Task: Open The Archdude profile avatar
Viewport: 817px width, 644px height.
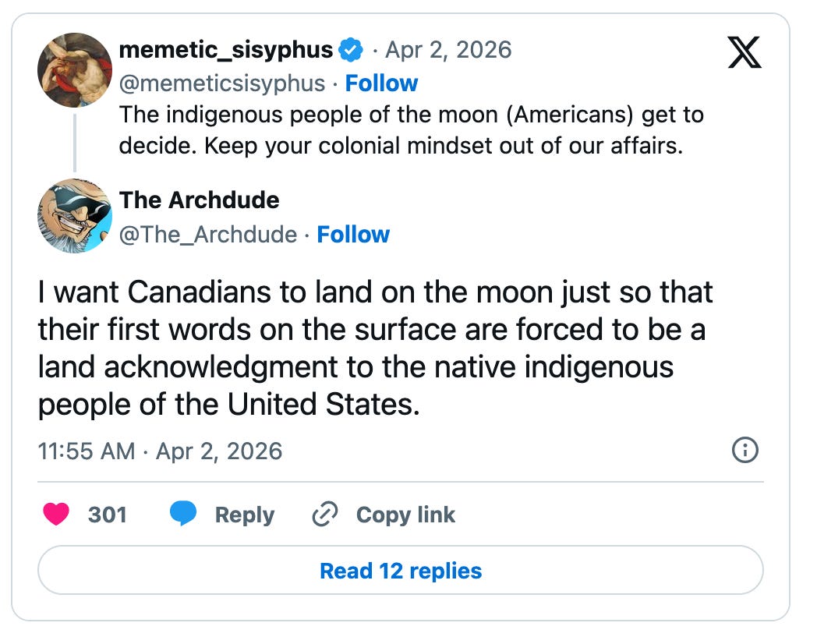Action: click(75, 216)
